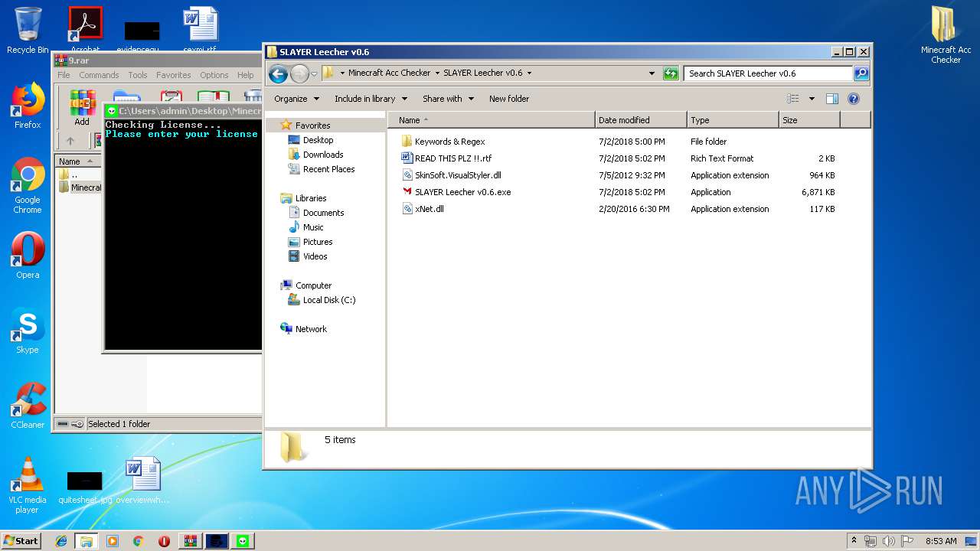Click the SLAYER Leecher v0.6 breadcrumb segment

(482, 73)
